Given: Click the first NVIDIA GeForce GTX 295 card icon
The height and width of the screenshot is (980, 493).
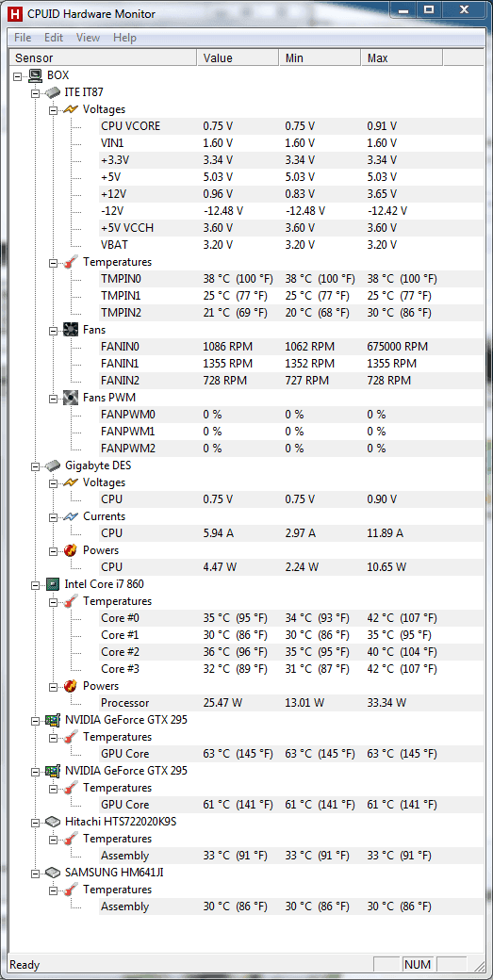Looking at the screenshot, I should (x=53, y=719).
